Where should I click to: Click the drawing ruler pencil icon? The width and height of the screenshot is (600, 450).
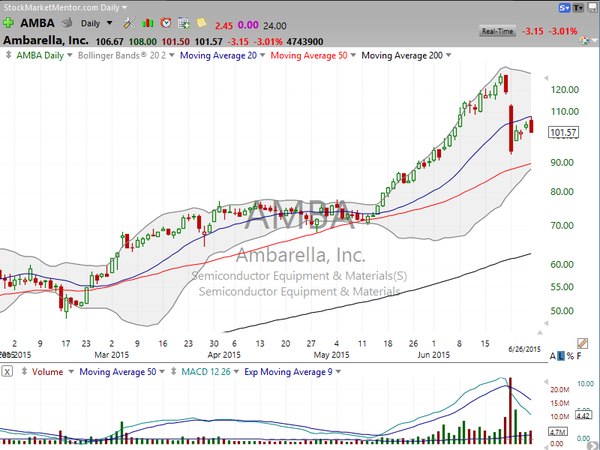(582, 343)
